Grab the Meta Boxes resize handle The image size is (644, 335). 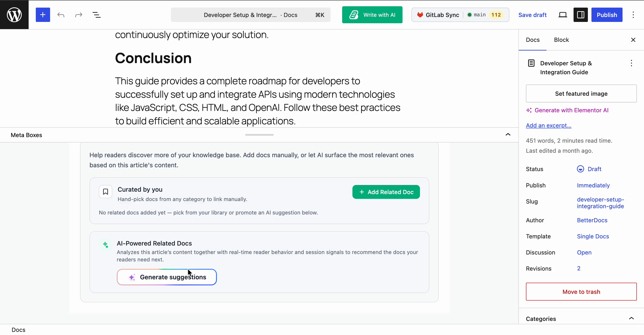tap(259, 135)
